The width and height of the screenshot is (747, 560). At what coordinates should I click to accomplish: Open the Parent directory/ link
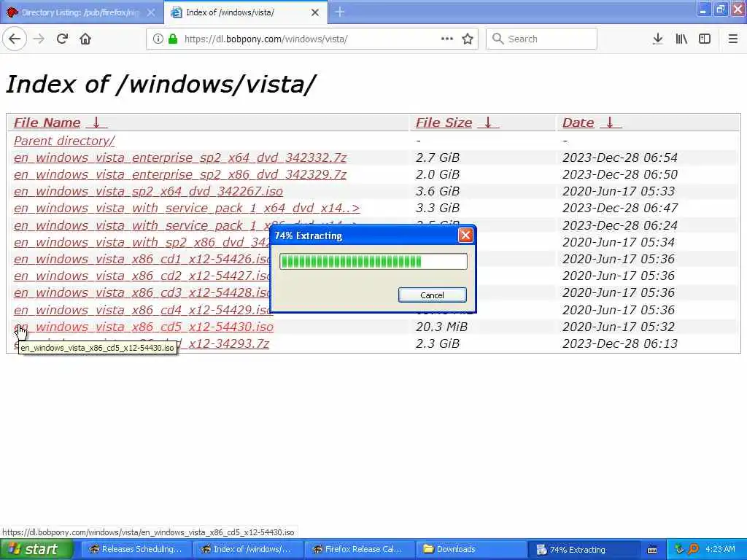point(64,141)
